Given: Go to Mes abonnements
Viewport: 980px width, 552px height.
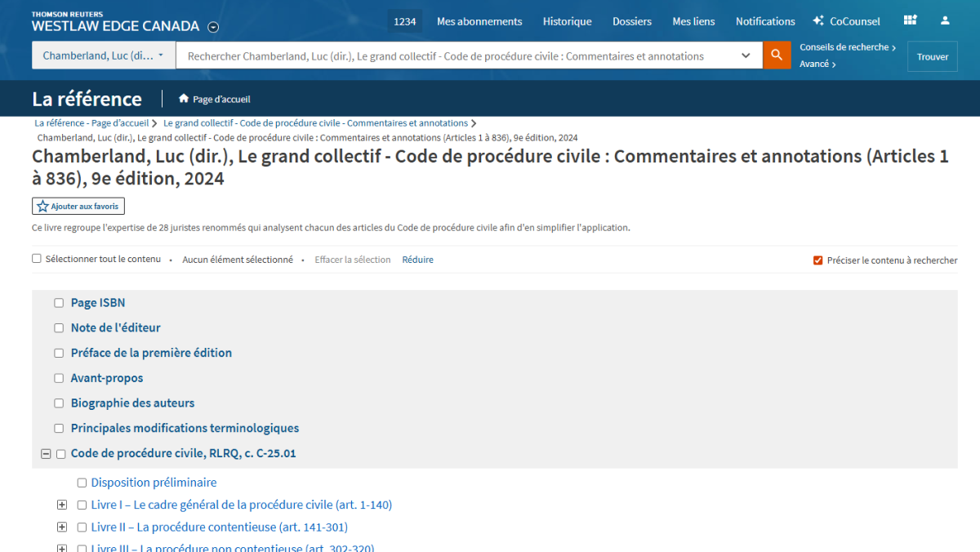Looking at the screenshot, I should 479,21.
